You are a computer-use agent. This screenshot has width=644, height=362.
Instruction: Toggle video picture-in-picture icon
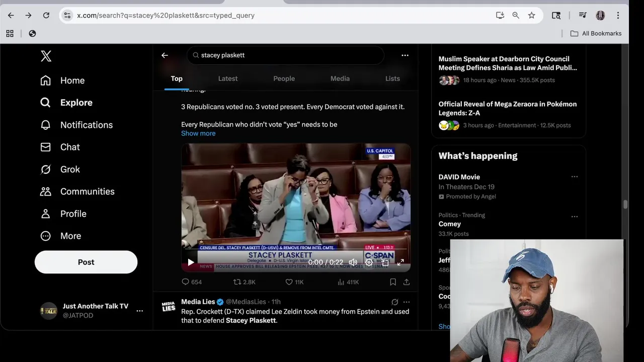click(x=385, y=262)
